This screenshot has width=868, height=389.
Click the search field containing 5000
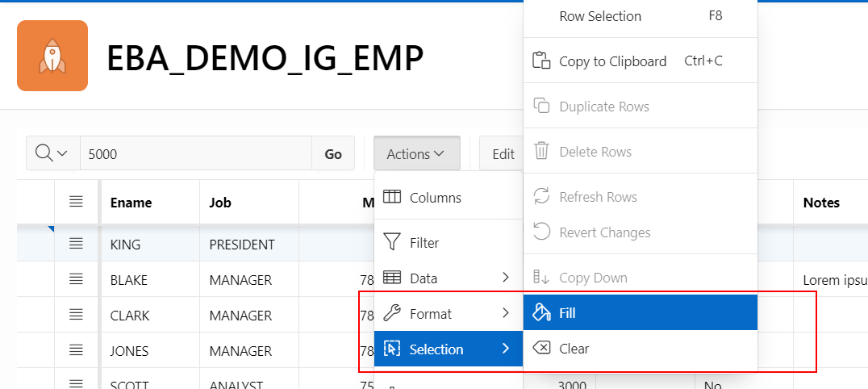195,153
